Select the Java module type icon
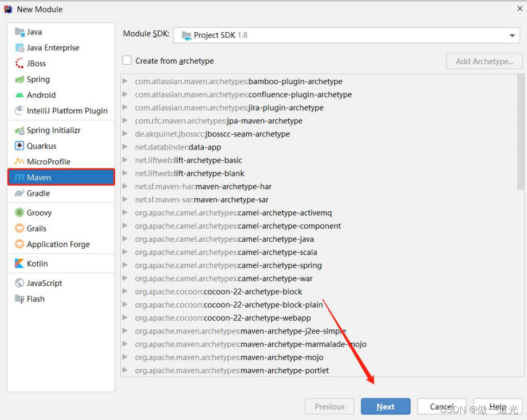This screenshot has width=527, height=420. coord(19,32)
